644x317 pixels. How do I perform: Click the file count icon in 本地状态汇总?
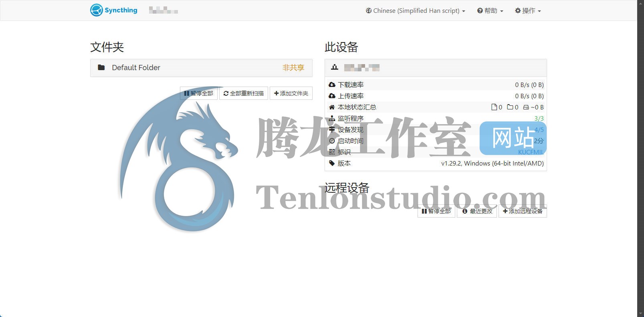point(494,107)
